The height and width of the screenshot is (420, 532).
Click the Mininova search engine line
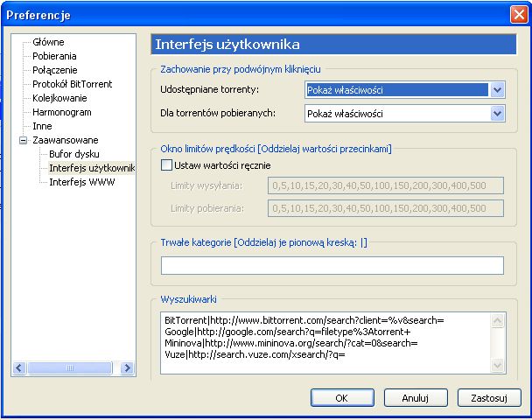291,343
